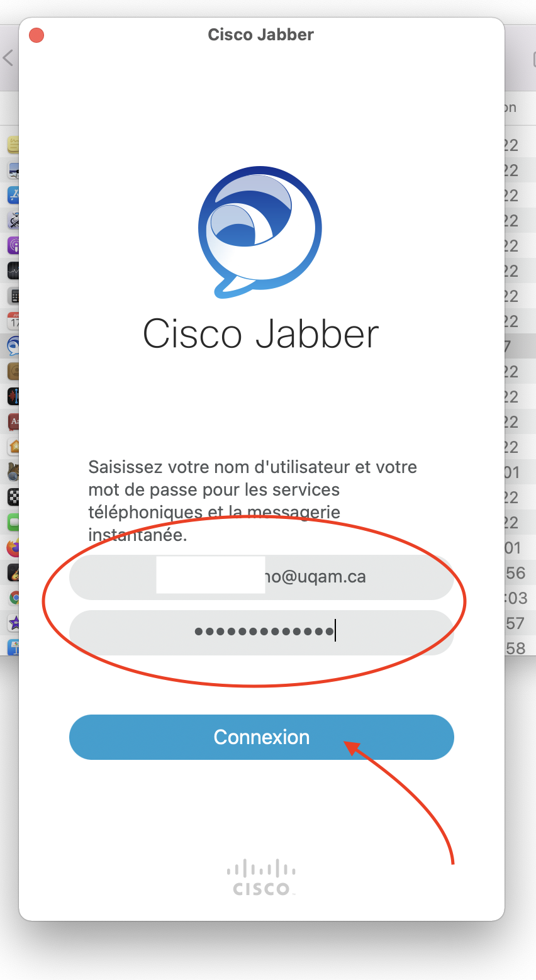Click the large Cisco Jabber logo

pyautogui.click(x=260, y=232)
